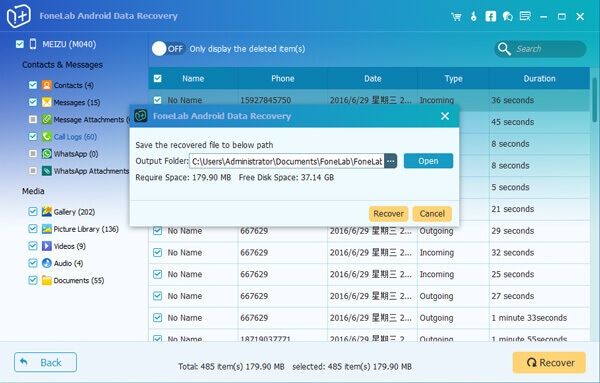
Task: Click the Audio music icon
Action: pos(47,263)
